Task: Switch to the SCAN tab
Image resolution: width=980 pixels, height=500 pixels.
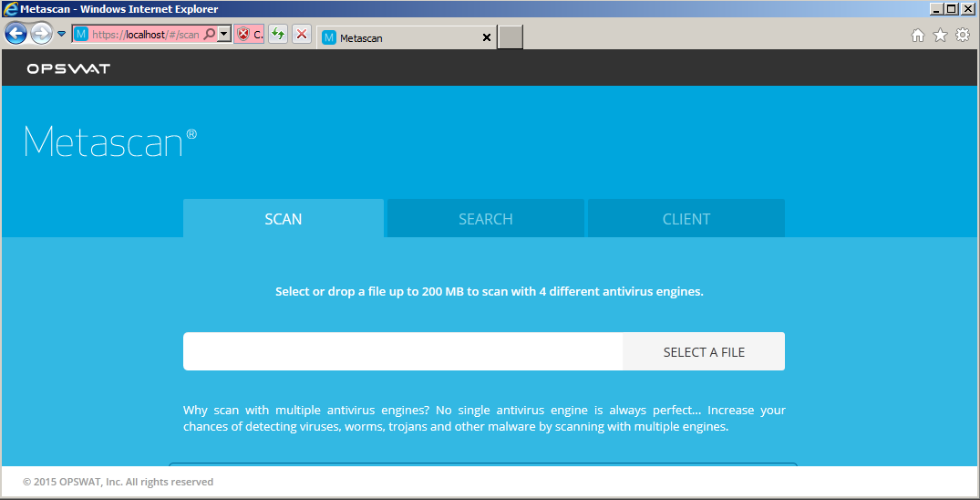Action: point(284,218)
